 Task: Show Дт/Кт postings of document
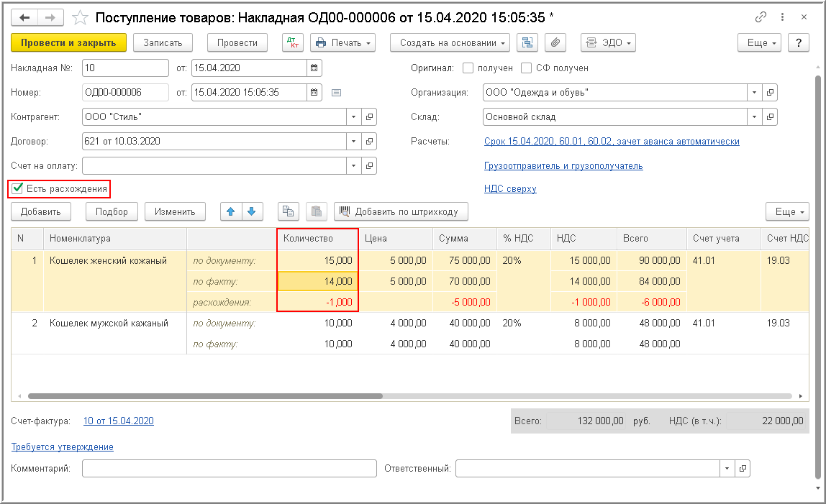pyautogui.click(x=293, y=42)
